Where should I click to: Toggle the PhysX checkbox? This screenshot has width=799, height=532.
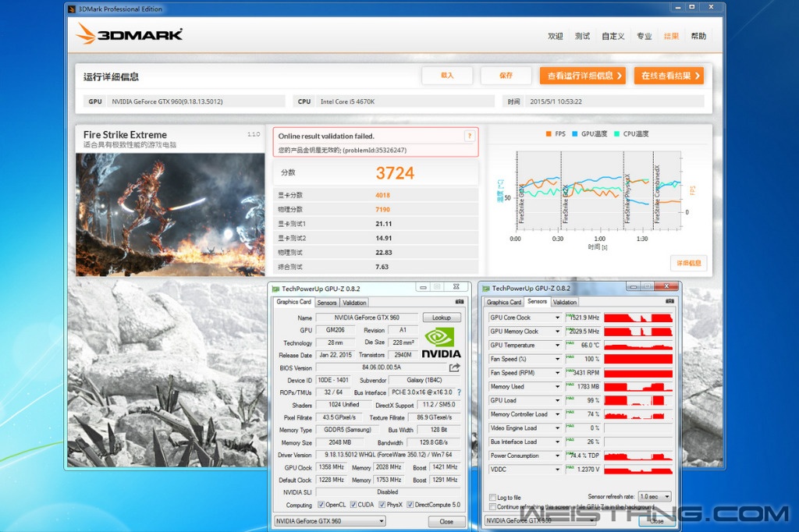pos(382,505)
